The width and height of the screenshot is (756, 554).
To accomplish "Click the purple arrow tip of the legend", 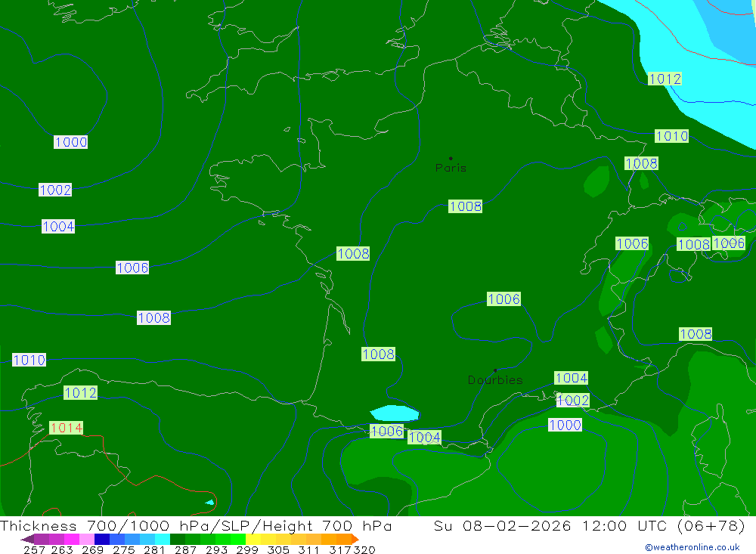I will click(x=27, y=539).
